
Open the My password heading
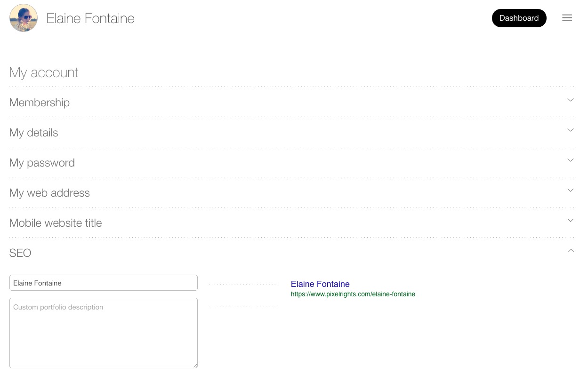click(42, 163)
